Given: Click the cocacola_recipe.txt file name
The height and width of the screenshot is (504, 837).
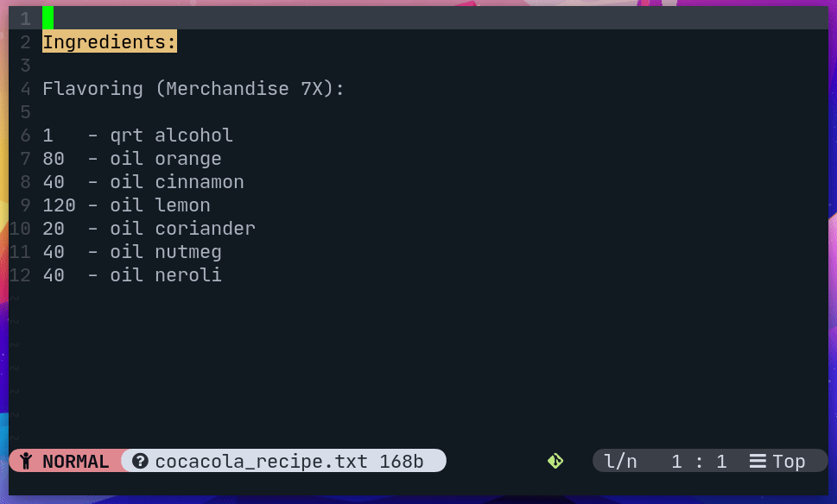Looking at the screenshot, I should pos(262,461).
